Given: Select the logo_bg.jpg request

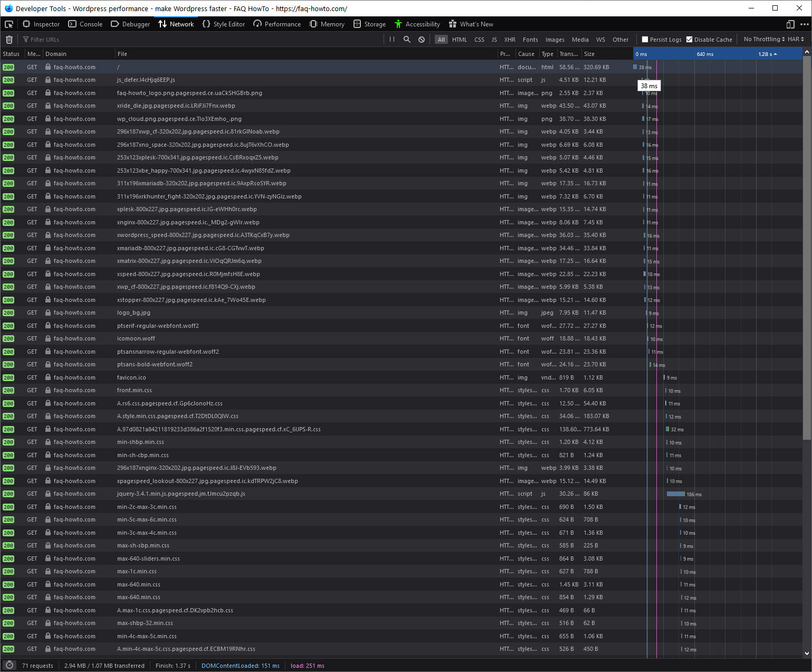Looking at the screenshot, I should click(401, 313).
